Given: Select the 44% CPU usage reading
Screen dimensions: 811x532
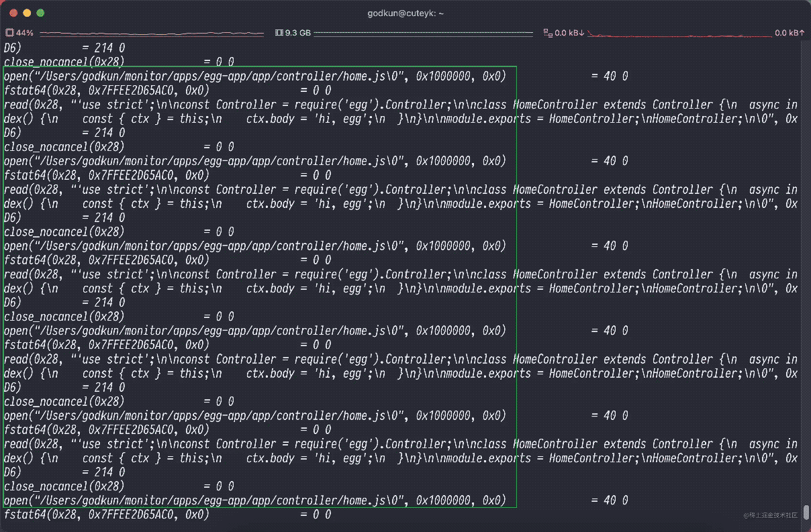Looking at the screenshot, I should pos(25,33).
